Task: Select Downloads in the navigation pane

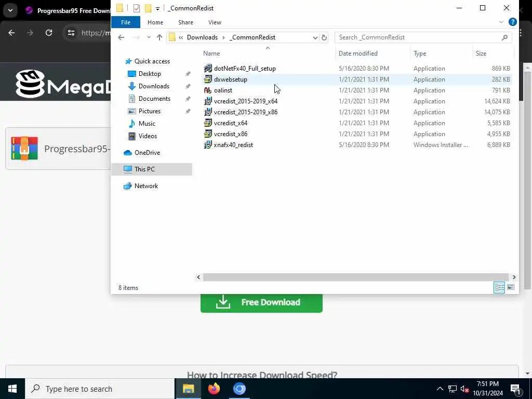Action: [x=154, y=86]
